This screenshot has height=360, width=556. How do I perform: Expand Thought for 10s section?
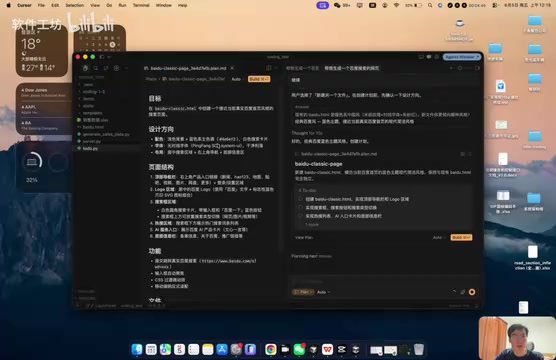[307, 133]
